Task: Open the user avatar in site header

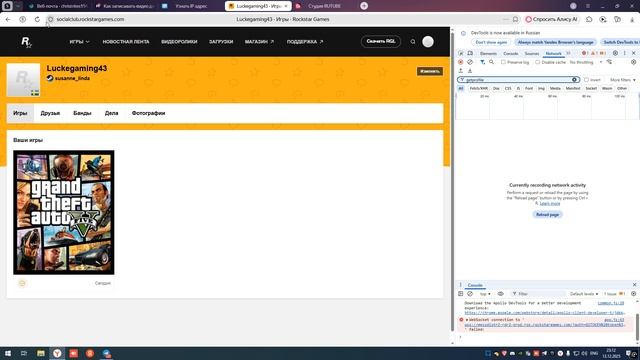Action: [x=428, y=42]
